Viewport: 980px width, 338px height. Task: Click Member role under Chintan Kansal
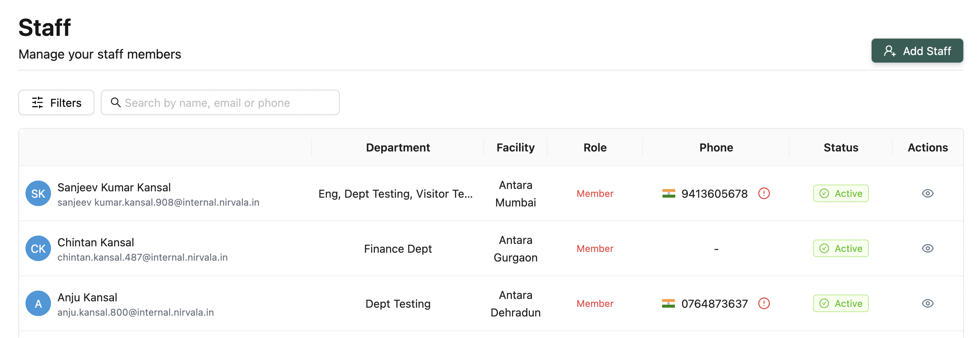[595, 248]
